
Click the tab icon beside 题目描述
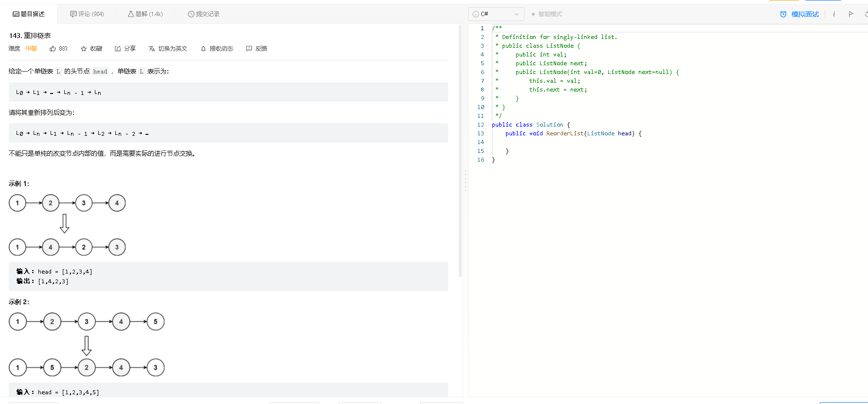point(16,14)
